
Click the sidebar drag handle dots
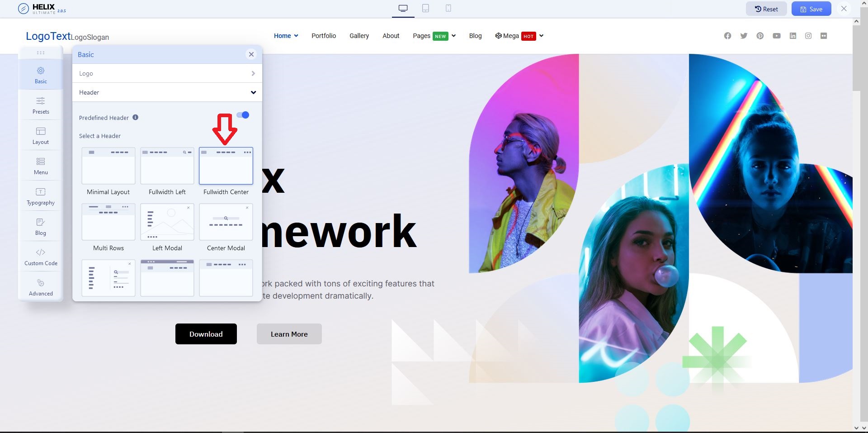tap(41, 52)
